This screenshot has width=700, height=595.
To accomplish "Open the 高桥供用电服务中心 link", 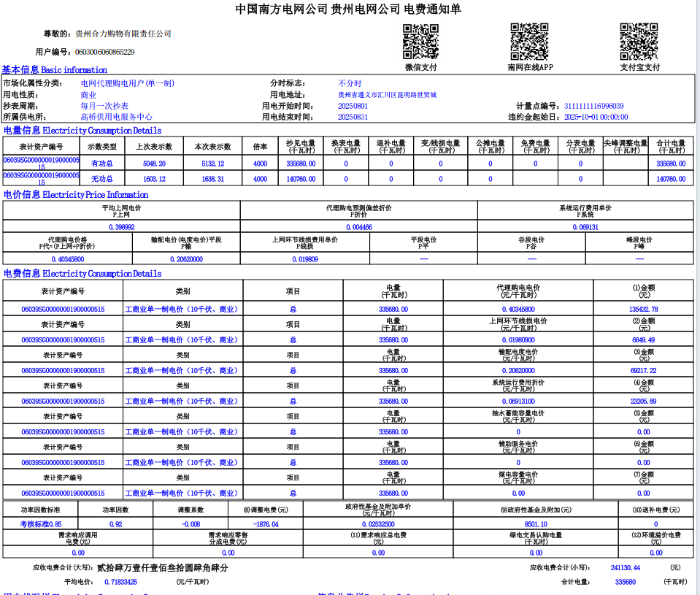I will [116, 117].
